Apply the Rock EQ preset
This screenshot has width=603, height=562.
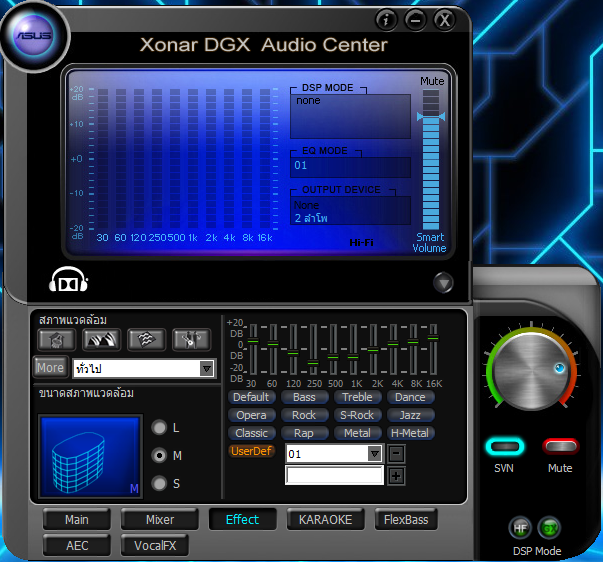(x=304, y=415)
